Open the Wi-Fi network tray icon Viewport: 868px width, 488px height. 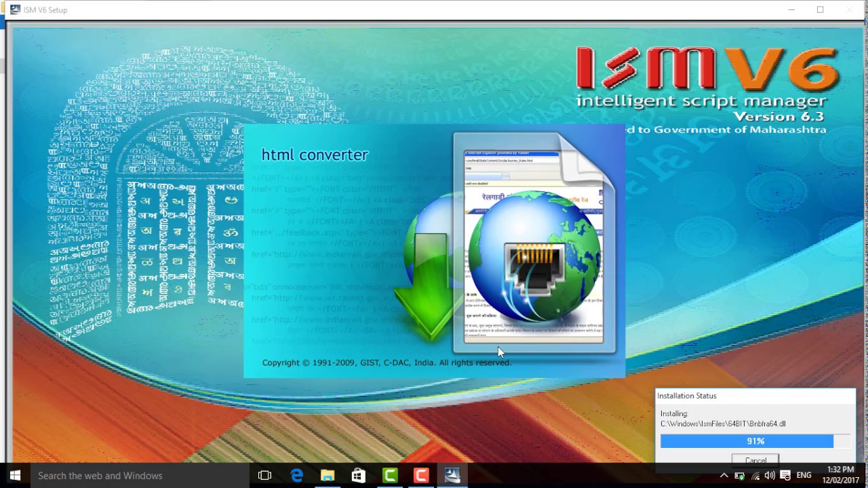[x=755, y=476]
